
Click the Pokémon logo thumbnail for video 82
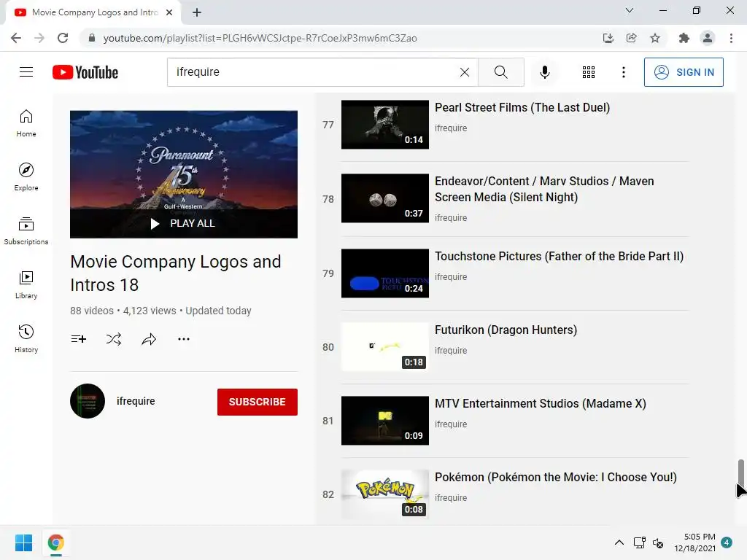385,494
